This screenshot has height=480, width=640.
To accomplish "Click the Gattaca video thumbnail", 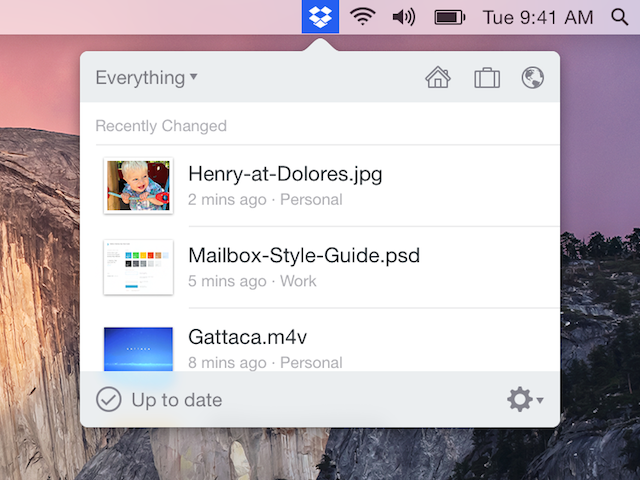I will [x=138, y=348].
